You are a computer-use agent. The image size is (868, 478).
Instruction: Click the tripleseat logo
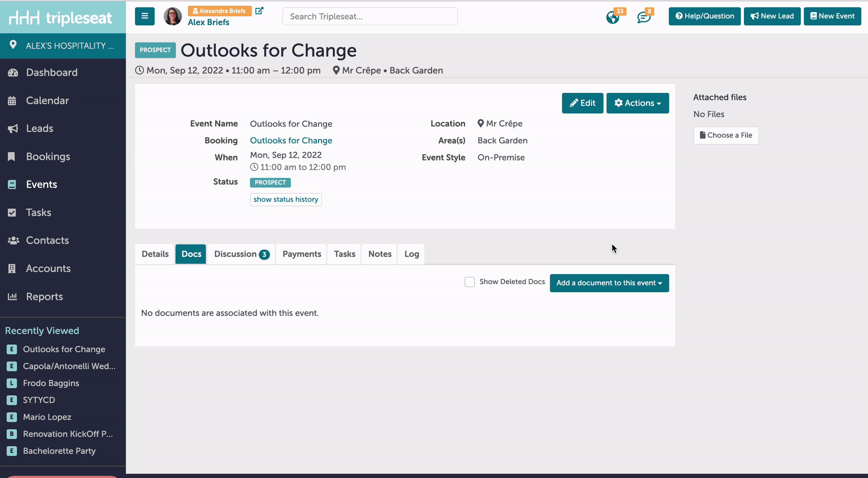click(x=60, y=18)
